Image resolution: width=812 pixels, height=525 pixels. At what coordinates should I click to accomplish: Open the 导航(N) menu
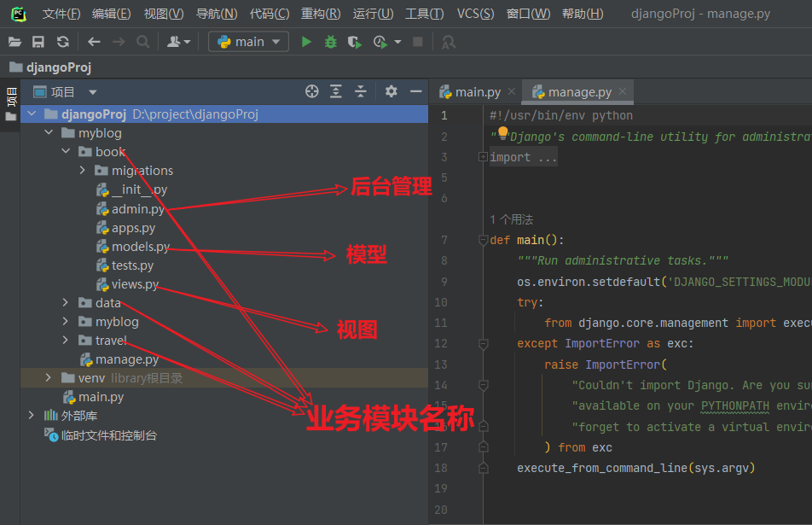pyautogui.click(x=217, y=14)
